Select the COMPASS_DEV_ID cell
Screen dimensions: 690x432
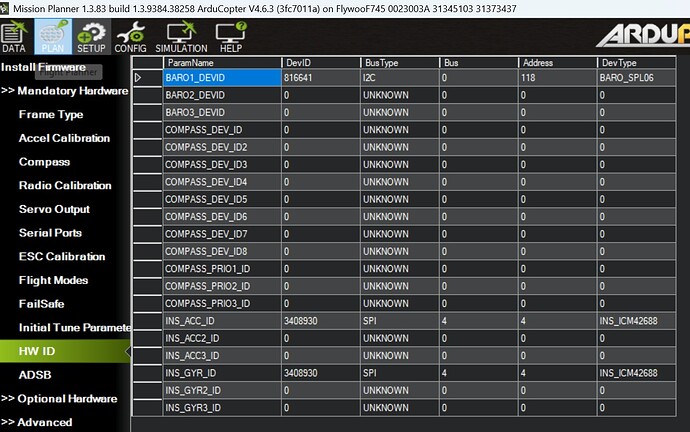coord(222,130)
